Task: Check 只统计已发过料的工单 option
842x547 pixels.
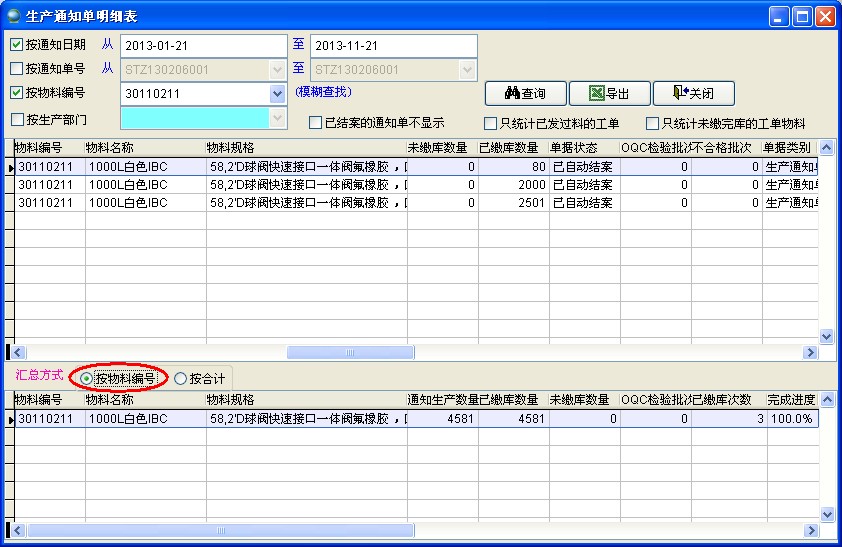Action: click(x=491, y=124)
